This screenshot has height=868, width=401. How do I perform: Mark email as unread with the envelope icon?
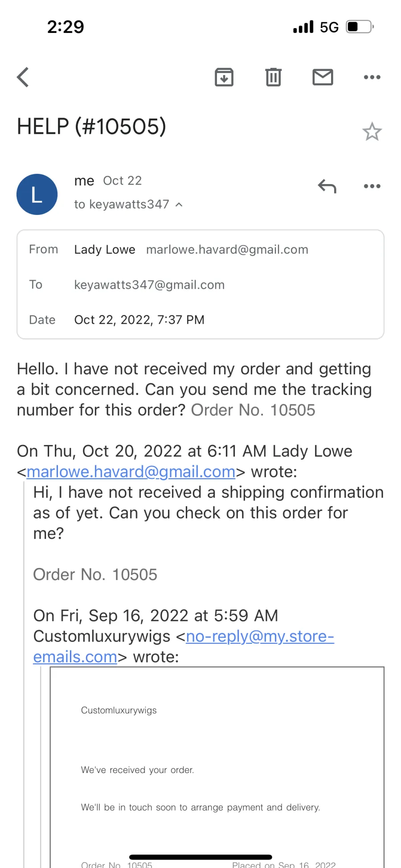pos(323,77)
